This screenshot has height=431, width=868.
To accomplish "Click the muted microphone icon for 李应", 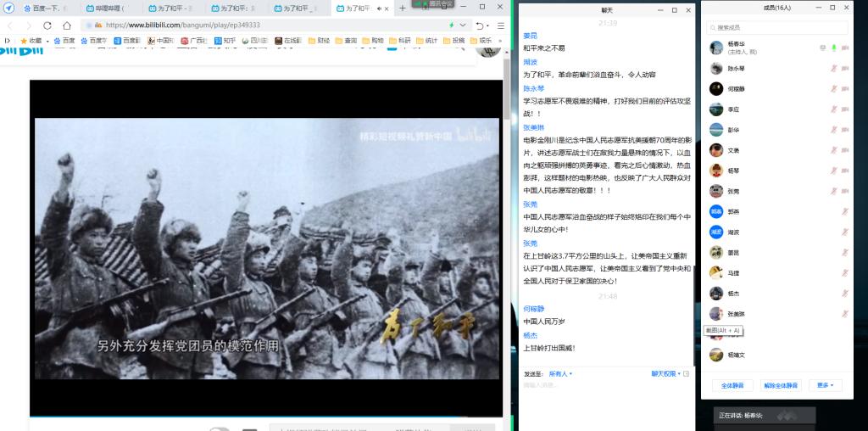I will point(834,109).
